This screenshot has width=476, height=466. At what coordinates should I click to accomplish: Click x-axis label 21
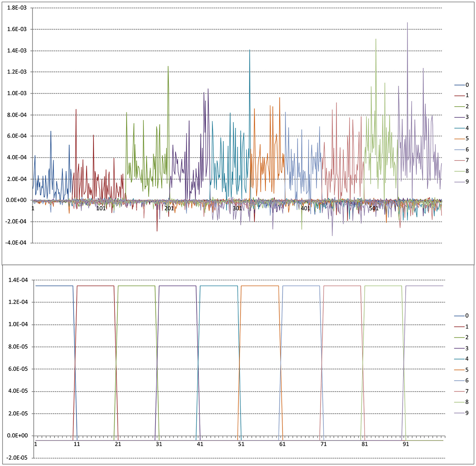tap(118, 444)
